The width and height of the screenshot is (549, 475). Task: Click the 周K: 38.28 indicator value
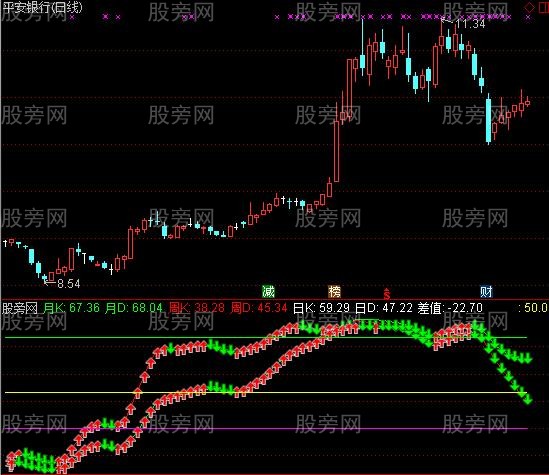[197, 308]
